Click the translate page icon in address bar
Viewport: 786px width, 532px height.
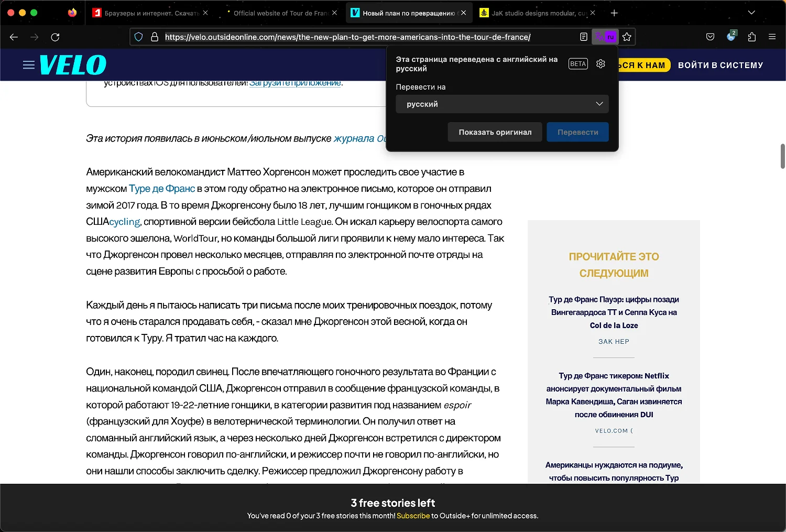605,37
